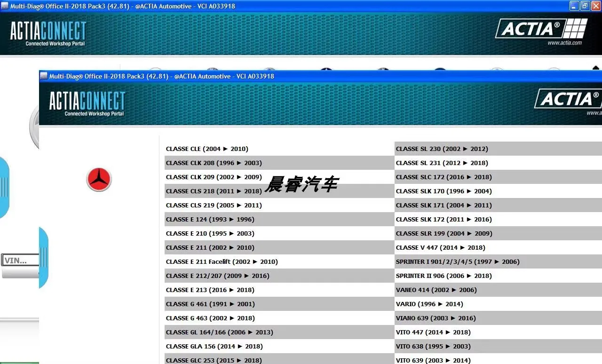602x364 pixels.
Task: Select CLASSE GLC 253 (2015 ► 2018)
Action: pos(279,359)
